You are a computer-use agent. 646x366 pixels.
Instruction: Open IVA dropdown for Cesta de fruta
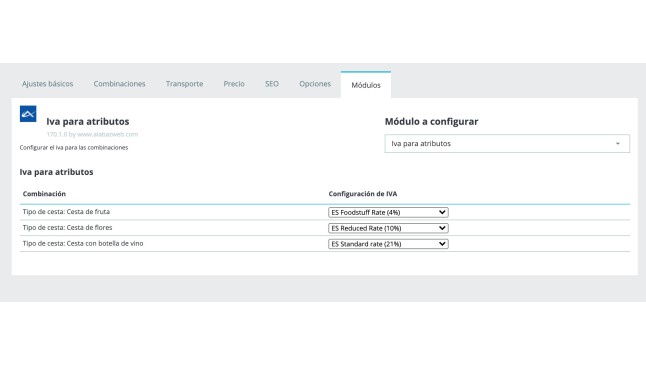coord(388,212)
